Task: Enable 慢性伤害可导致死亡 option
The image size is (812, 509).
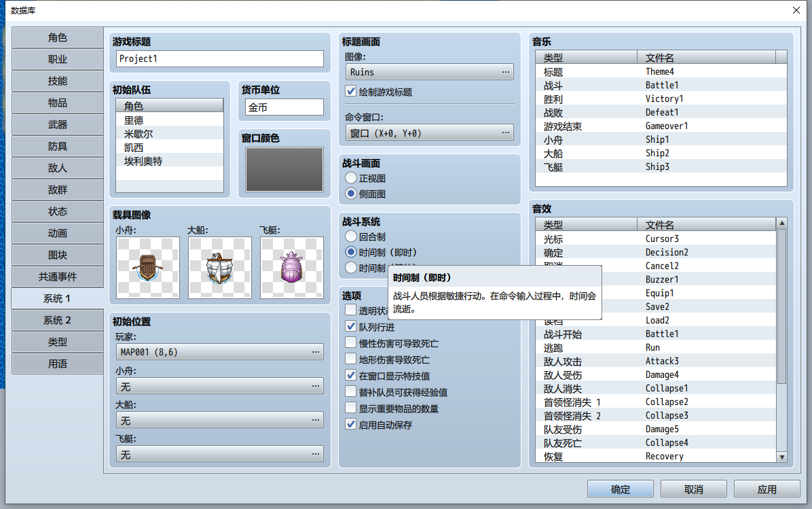Action: [x=350, y=343]
